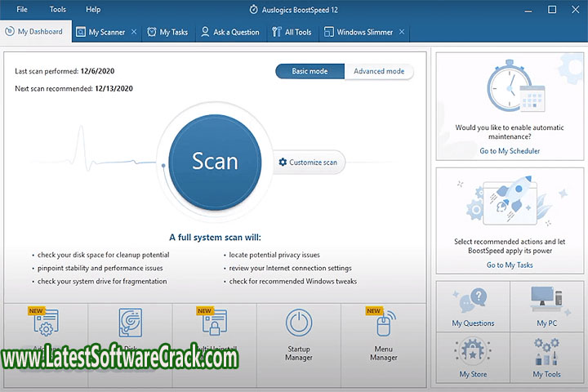588x392 pixels.
Task: Open the All Tools tab
Action: 291,32
